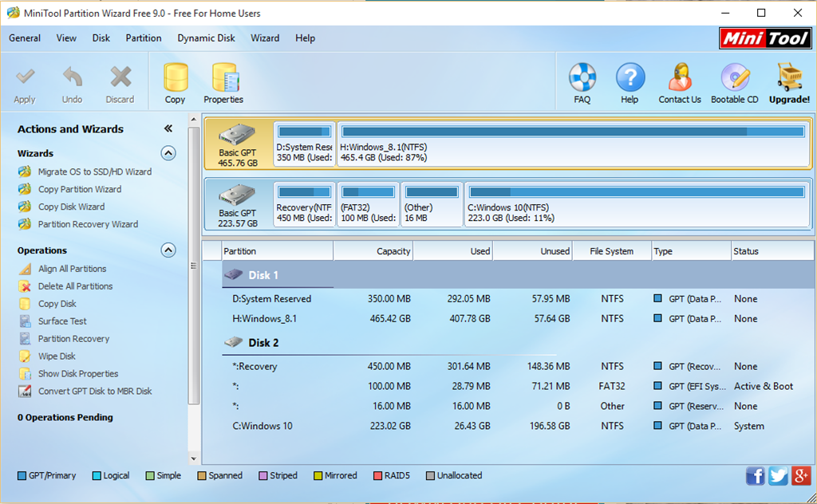This screenshot has width=817, height=504.
Task: Launch Partition Recovery Wizard
Action: (x=88, y=224)
